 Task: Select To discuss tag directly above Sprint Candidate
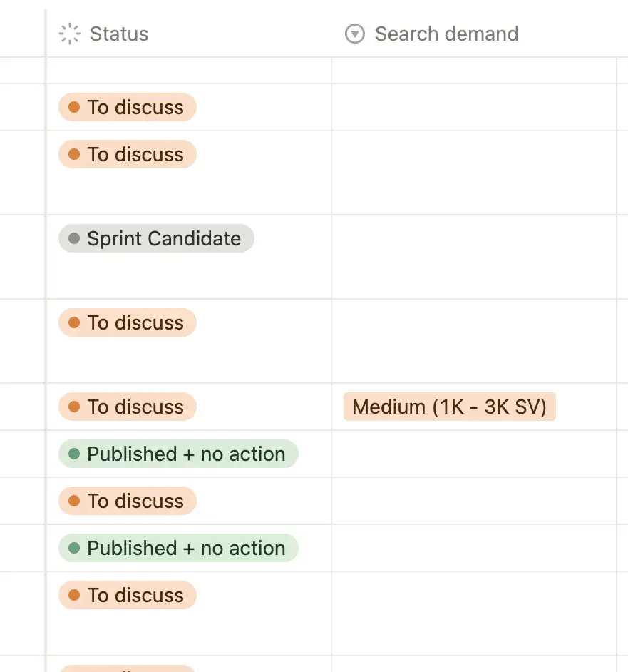(x=128, y=155)
